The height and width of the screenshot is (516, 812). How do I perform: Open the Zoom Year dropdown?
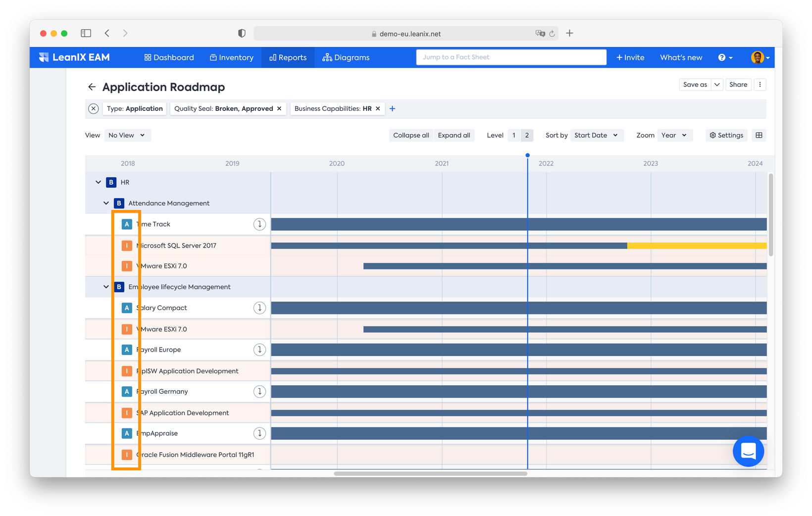[675, 135]
